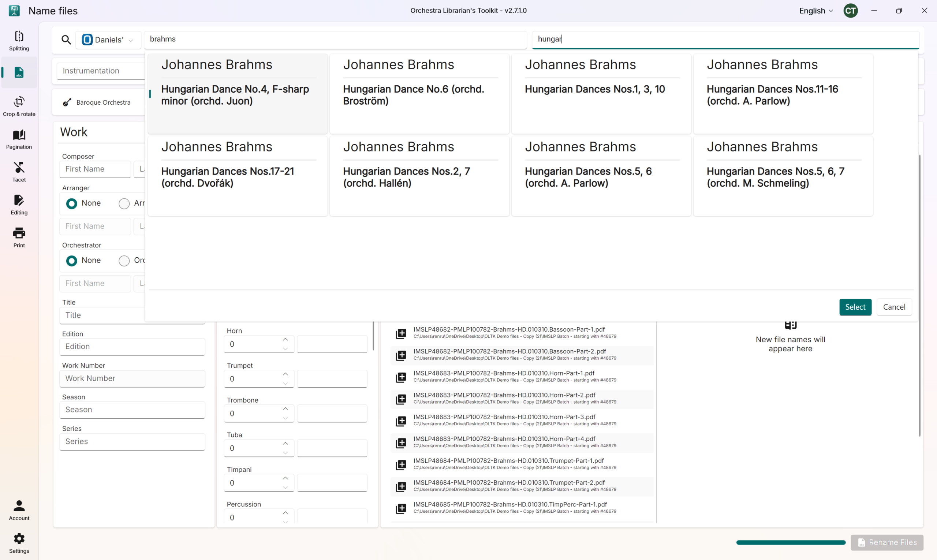Viewport: 937px width, 560px height.
Task: Click add icon for Bassoon-Part-2.pdf
Action: pyautogui.click(x=401, y=355)
